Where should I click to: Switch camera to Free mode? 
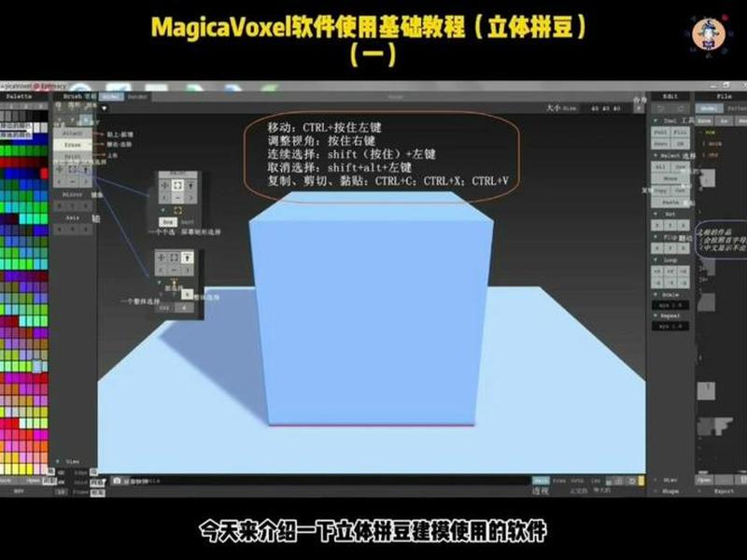tap(559, 481)
